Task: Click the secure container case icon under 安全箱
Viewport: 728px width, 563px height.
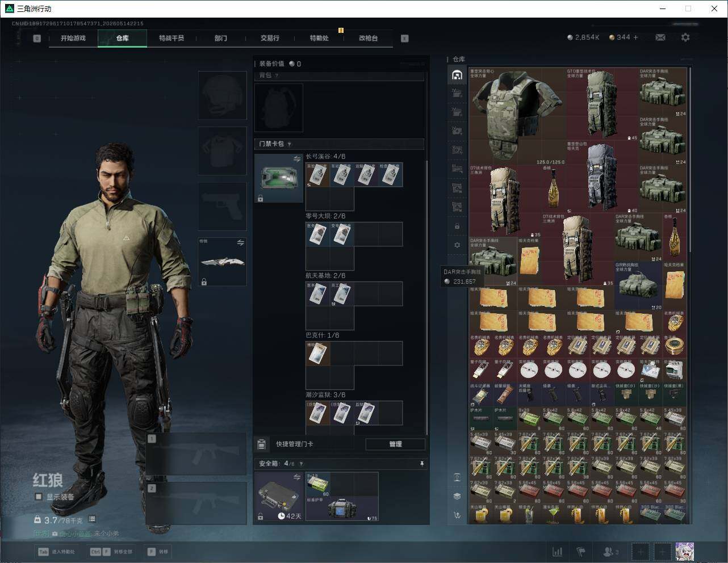Action: pos(278,497)
